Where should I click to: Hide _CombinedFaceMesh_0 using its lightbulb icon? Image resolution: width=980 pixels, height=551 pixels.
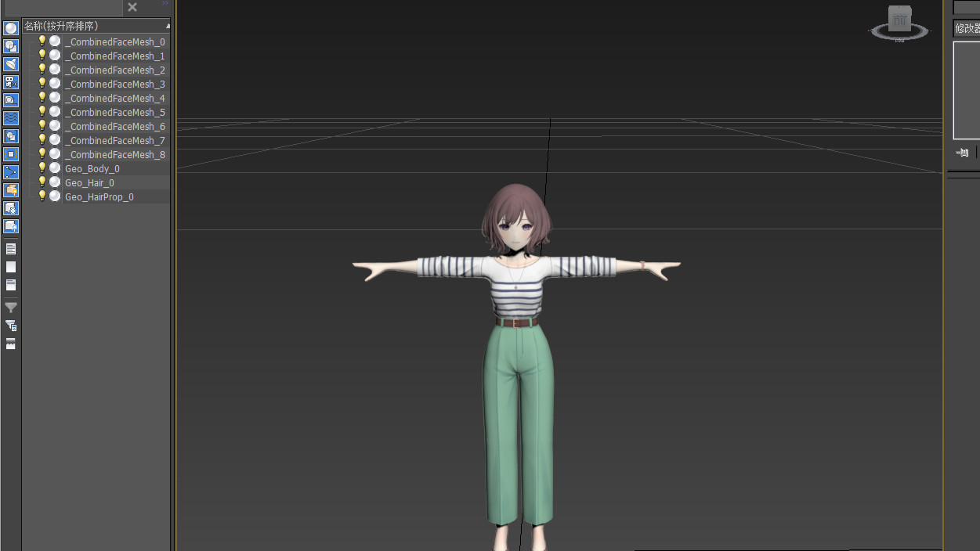tap(42, 41)
